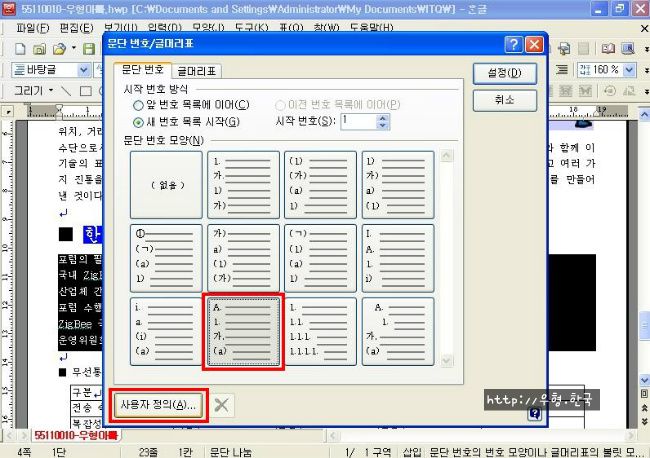Click the grayed table grid icon in drawing toolbar
The height and width of the screenshot is (458, 650).
pyautogui.click(x=565, y=90)
